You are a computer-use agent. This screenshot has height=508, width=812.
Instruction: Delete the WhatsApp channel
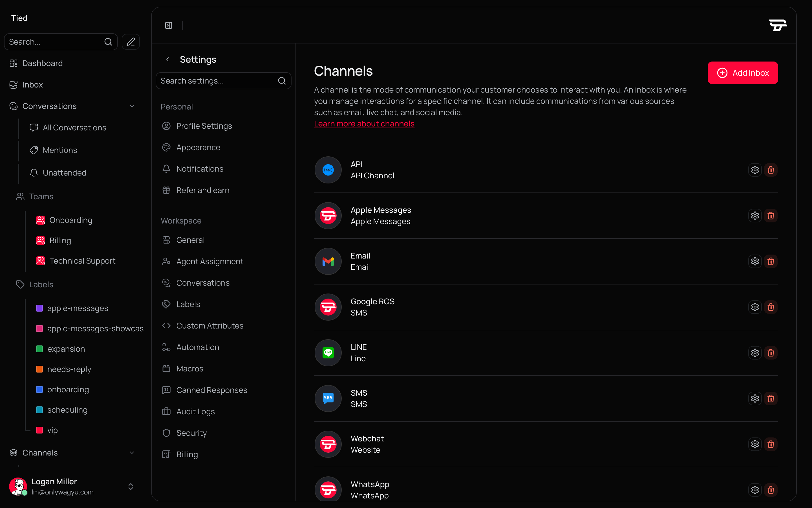click(x=771, y=490)
